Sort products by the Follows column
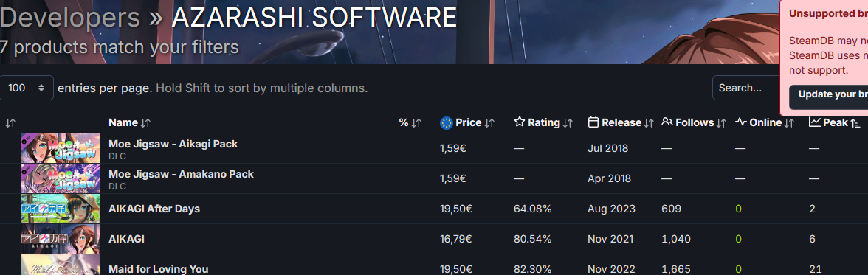The width and height of the screenshot is (868, 275). tap(694, 123)
